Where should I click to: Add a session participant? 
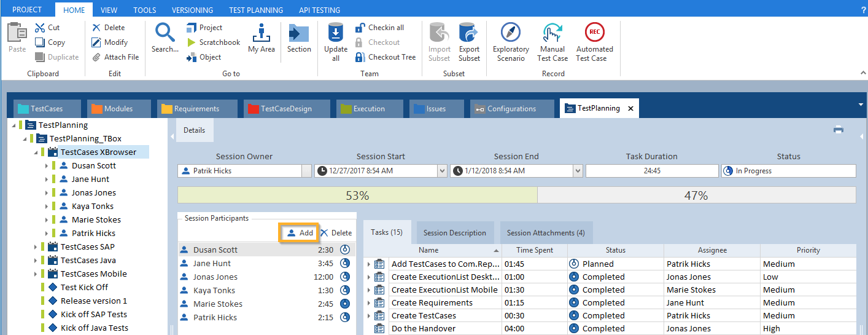[x=300, y=233]
